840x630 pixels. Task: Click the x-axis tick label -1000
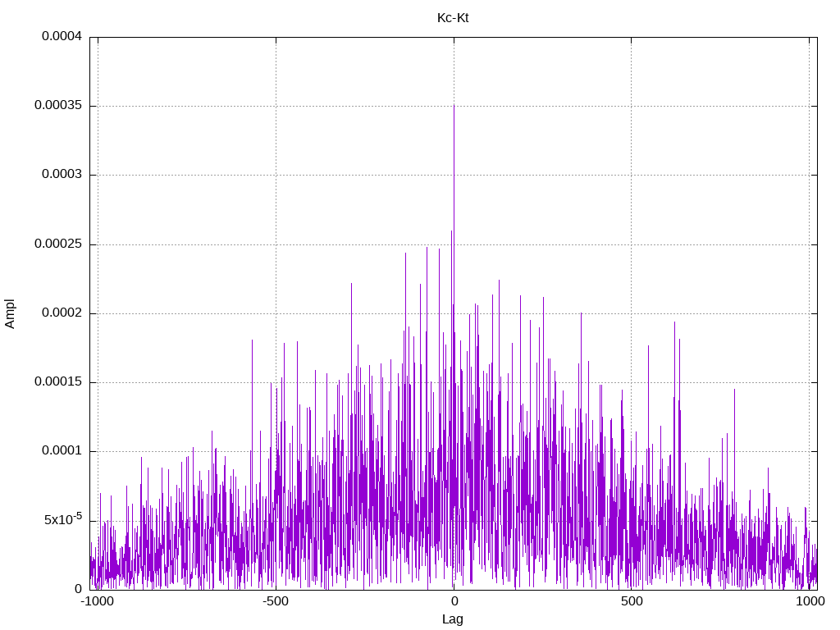[x=98, y=601]
